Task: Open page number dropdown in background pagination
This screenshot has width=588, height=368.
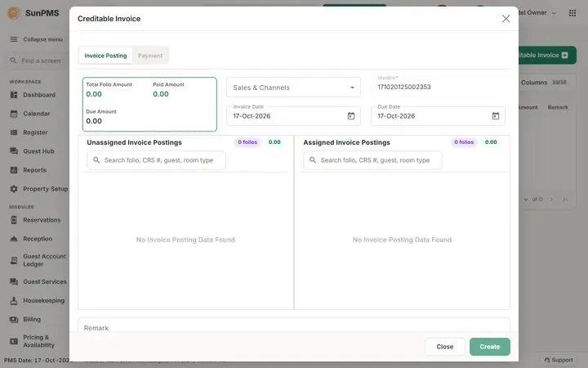Action: (525, 199)
